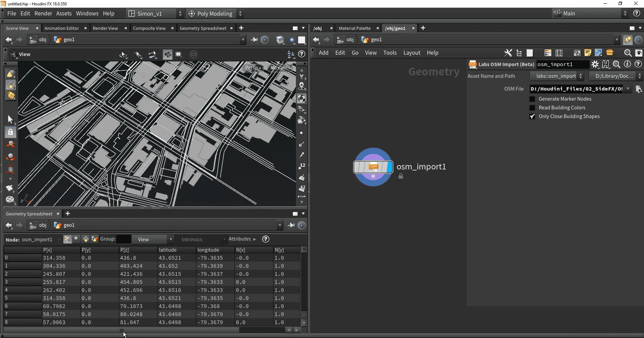
Task: Switch to the Material Palette tab
Action: (354, 28)
